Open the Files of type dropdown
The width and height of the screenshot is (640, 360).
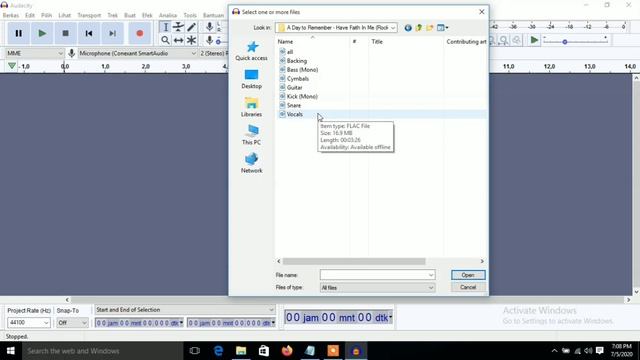click(378, 288)
